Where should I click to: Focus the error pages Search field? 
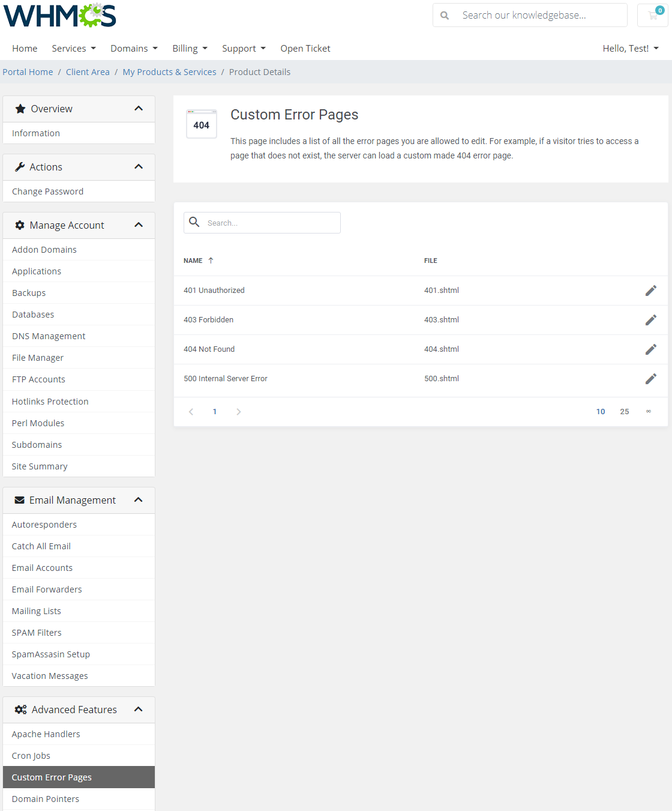pyautogui.click(x=262, y=223)
